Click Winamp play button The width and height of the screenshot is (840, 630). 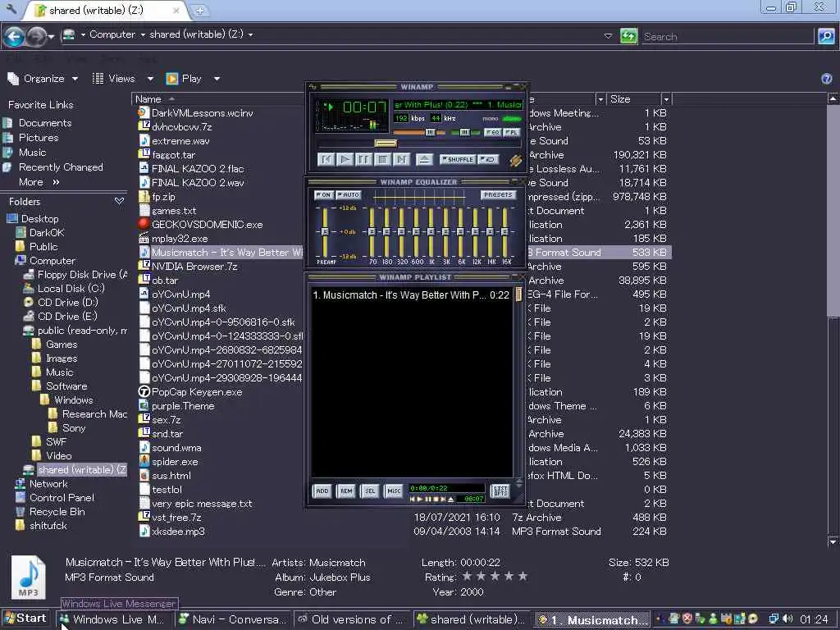click(345, 159)
